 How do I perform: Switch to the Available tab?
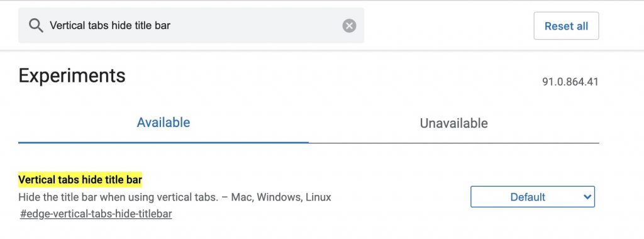pyautogui.click(x=164, y=123)
